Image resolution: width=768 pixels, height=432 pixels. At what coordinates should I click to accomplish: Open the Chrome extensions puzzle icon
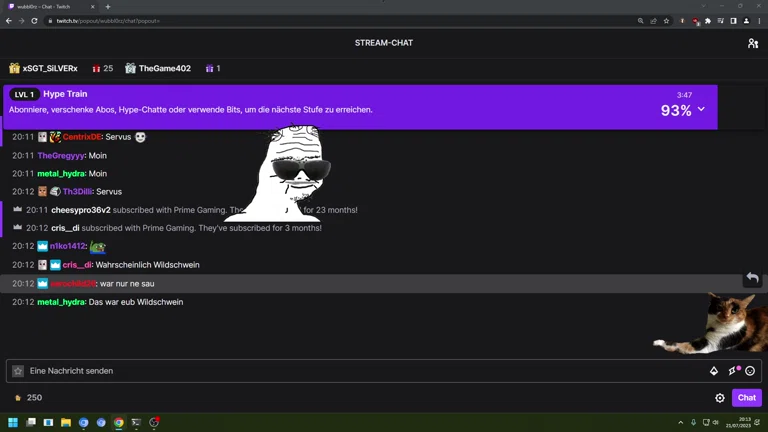708,21
